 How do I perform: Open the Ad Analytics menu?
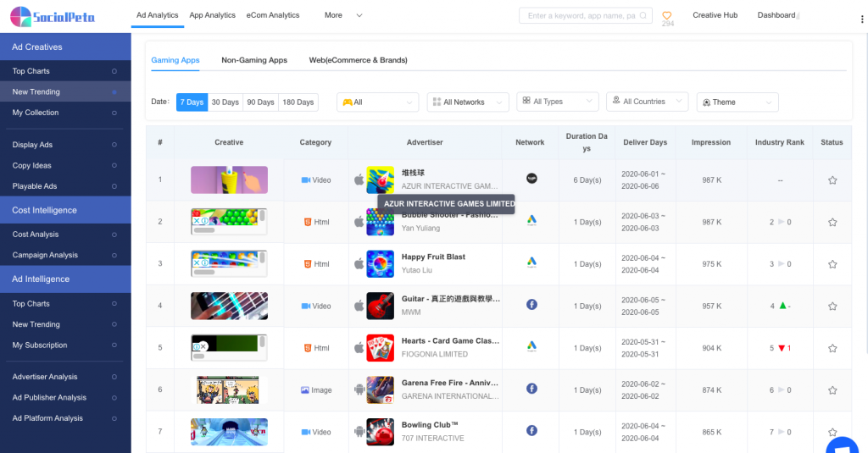click(x=157, y=15)
